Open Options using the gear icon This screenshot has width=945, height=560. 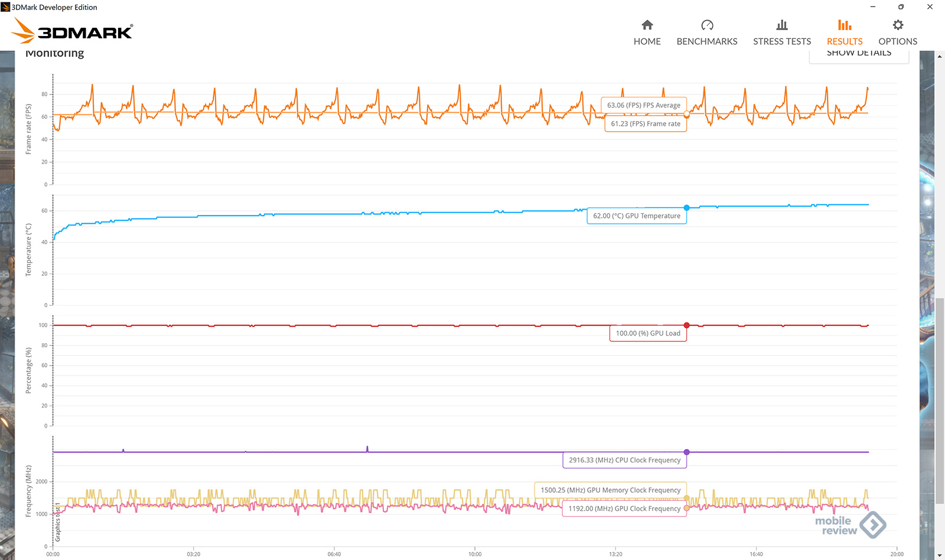coord(897,25)
